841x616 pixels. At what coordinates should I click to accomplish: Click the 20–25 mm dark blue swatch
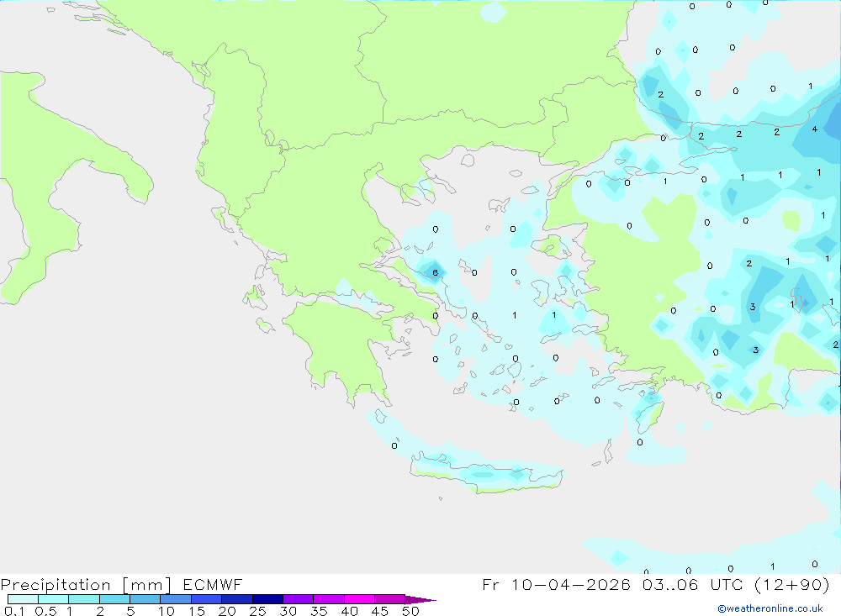point(236,599)
